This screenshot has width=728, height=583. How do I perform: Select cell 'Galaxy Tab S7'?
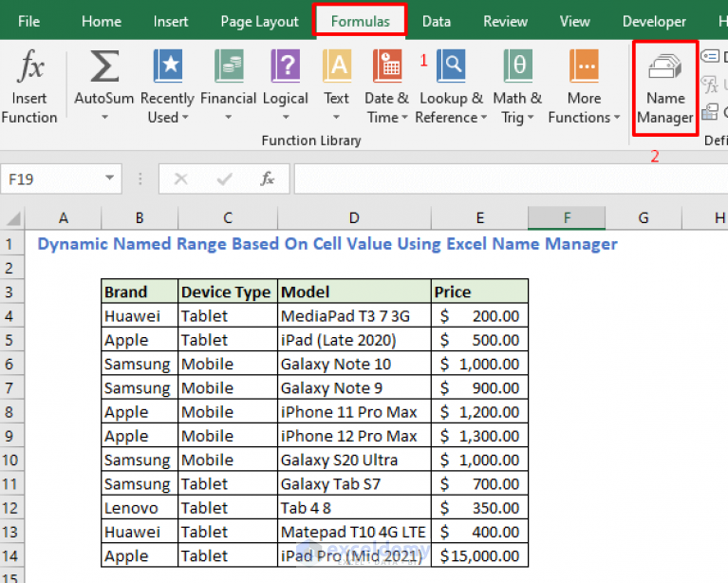pyautogui.click(x=354, y=484)
